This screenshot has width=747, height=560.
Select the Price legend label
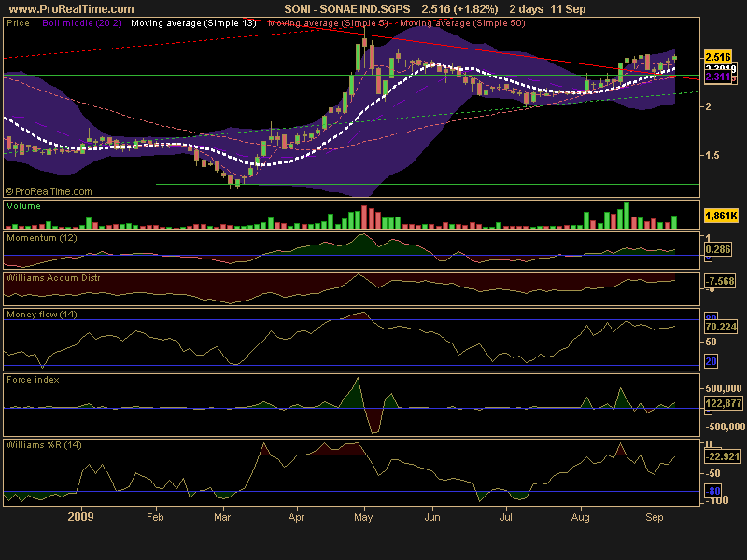click(18, 22)
